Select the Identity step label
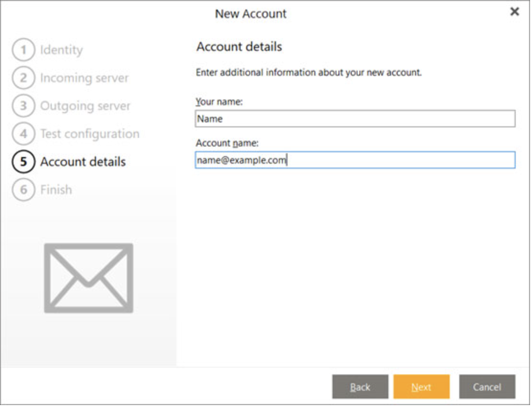 point(61,50)
